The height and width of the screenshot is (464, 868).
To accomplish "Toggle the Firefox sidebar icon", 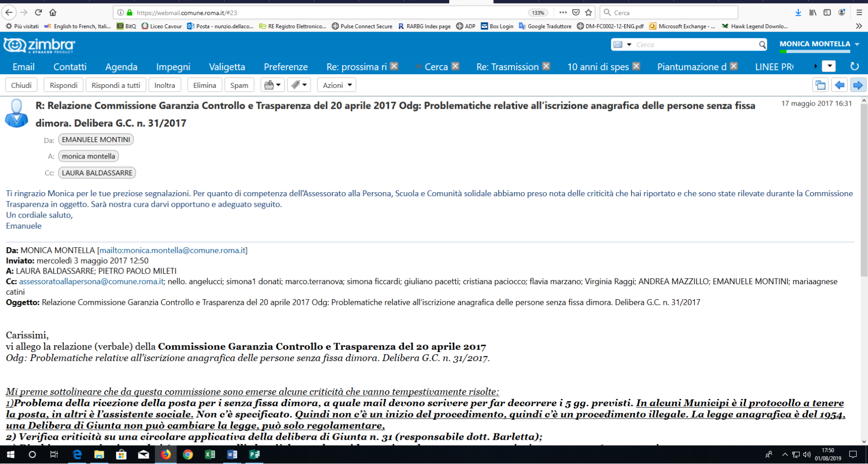I will pos(827,13).
